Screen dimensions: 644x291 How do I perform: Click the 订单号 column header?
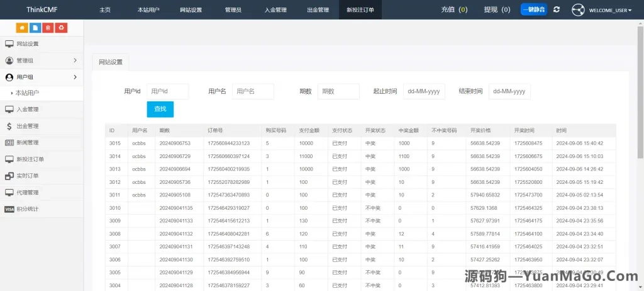click(x=215, y=130)
